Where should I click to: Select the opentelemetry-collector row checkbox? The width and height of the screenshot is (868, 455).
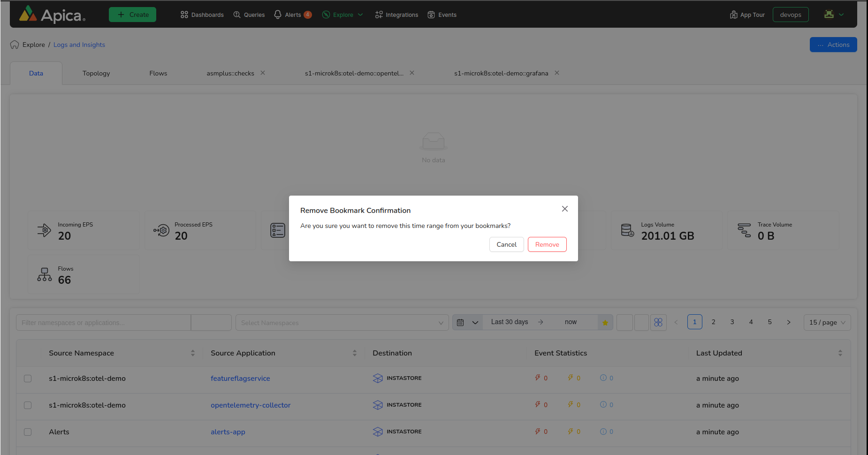tap(28, 405)
